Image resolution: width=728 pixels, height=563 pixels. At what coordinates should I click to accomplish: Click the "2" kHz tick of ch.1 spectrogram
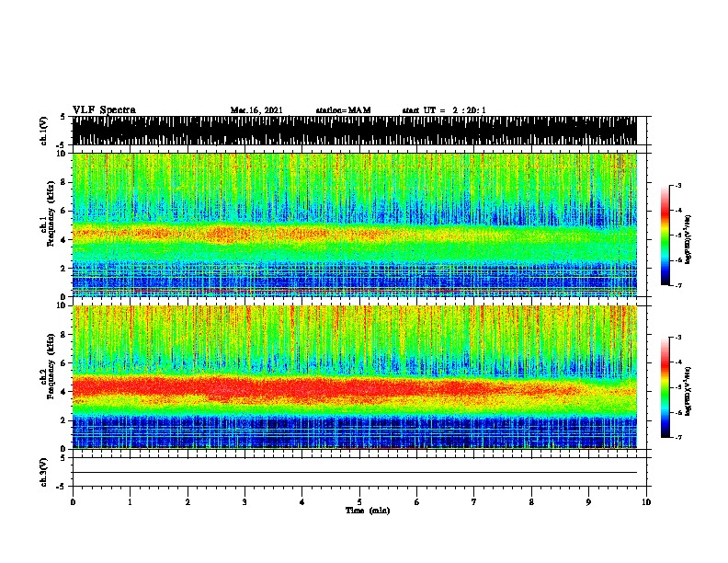pos(64,268)
